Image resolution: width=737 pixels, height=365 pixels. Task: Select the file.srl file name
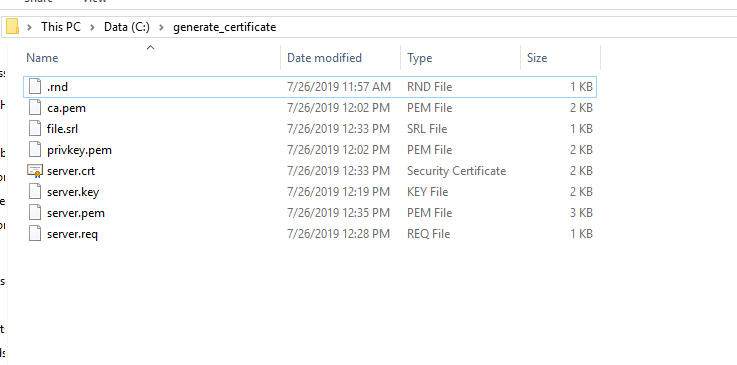(x=63, y=129)
